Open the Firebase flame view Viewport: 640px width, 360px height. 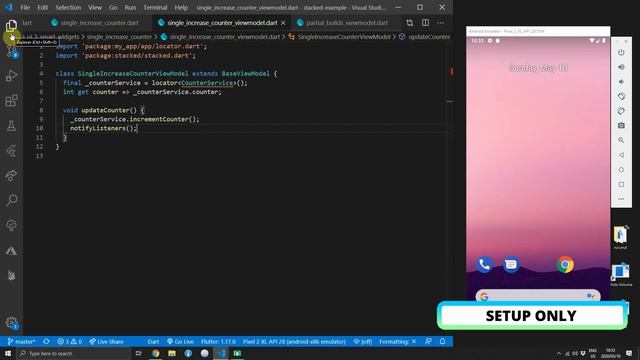pyautogui.click(x=11, y=276)
